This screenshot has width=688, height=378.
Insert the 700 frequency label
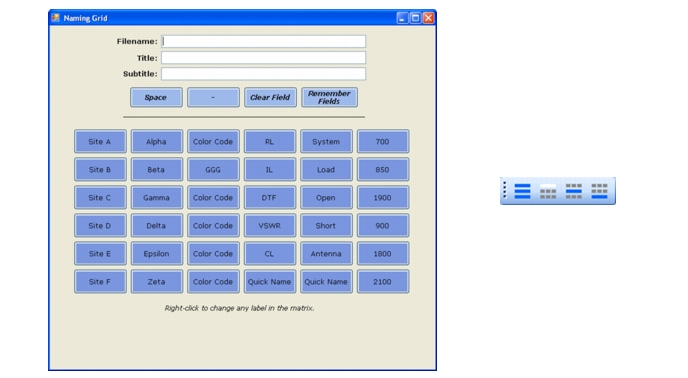point(383,141)
